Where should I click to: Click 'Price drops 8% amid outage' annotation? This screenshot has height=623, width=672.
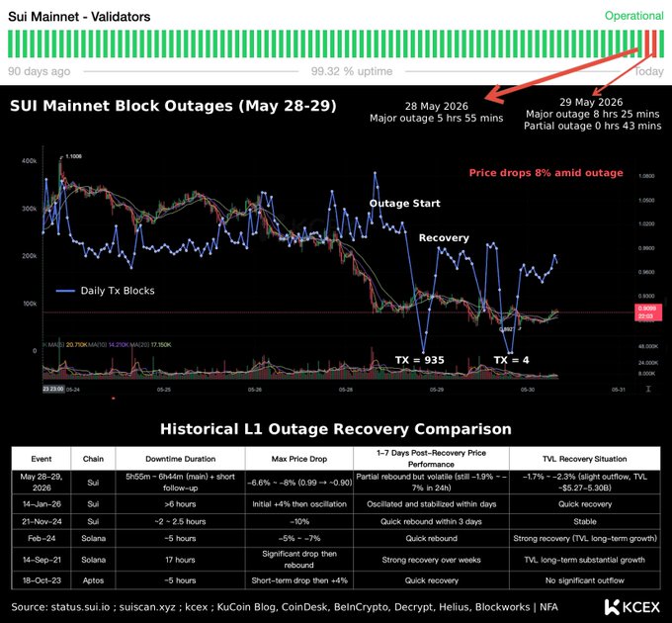coord(546,173)
